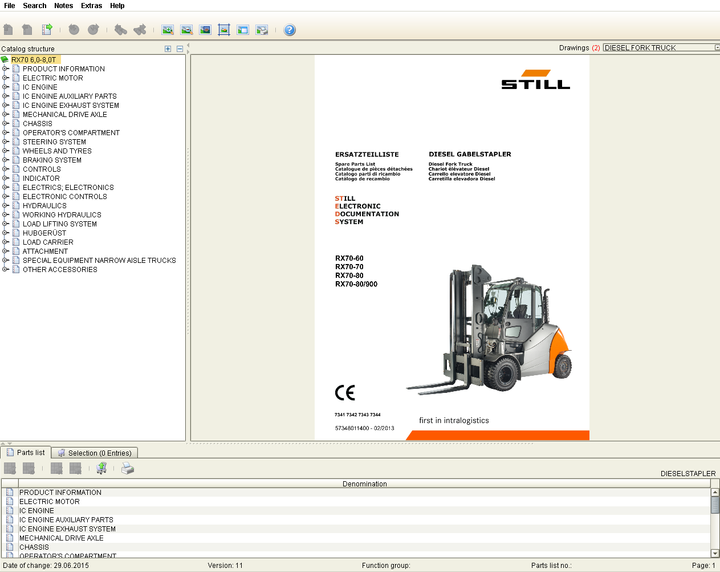Select OPERATOR'S COMPARTMENT in catalog tree

(x=71, y=133)
